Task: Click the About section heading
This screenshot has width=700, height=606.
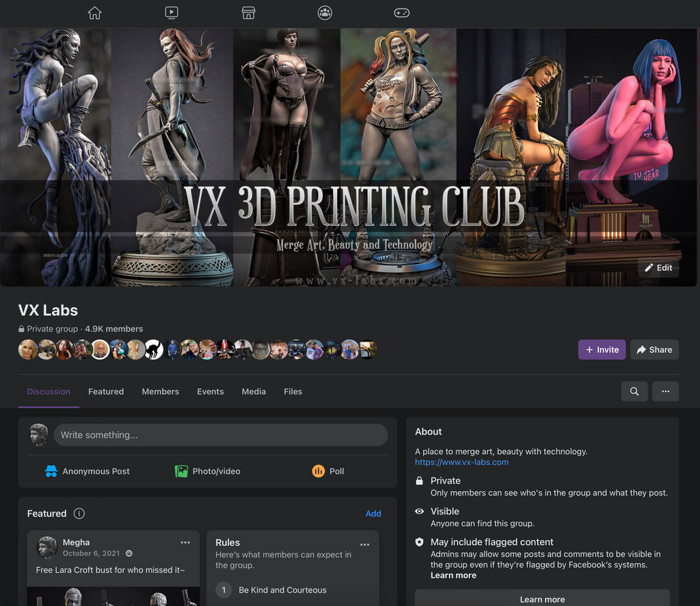Action: pyautogui.click(x=428, y=432)
